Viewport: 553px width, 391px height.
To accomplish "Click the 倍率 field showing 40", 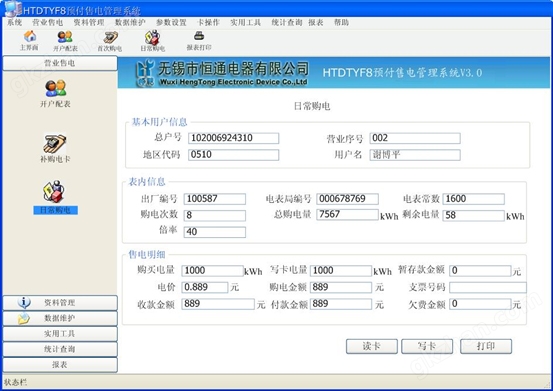I will click(x=215, y=232).
